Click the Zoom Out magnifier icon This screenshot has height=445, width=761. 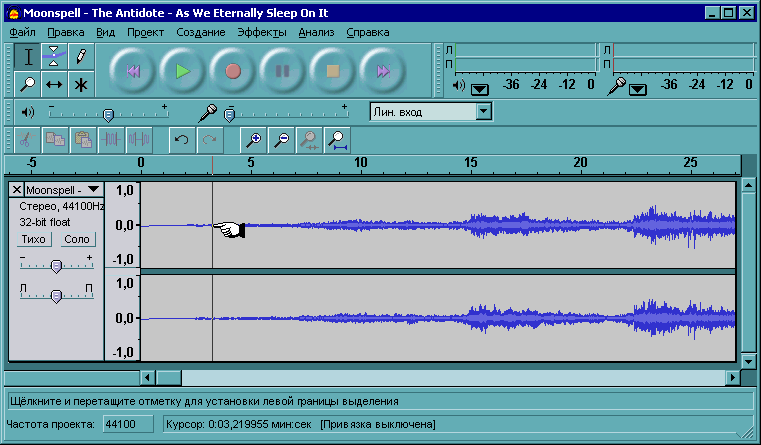pyautogui.click(x=281, y=140)
